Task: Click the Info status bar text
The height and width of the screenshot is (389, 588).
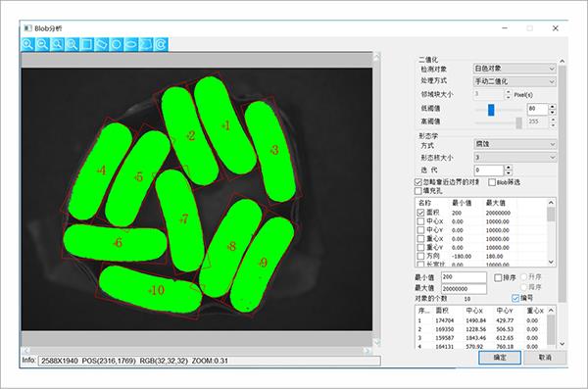Action: tap(210, 361)
